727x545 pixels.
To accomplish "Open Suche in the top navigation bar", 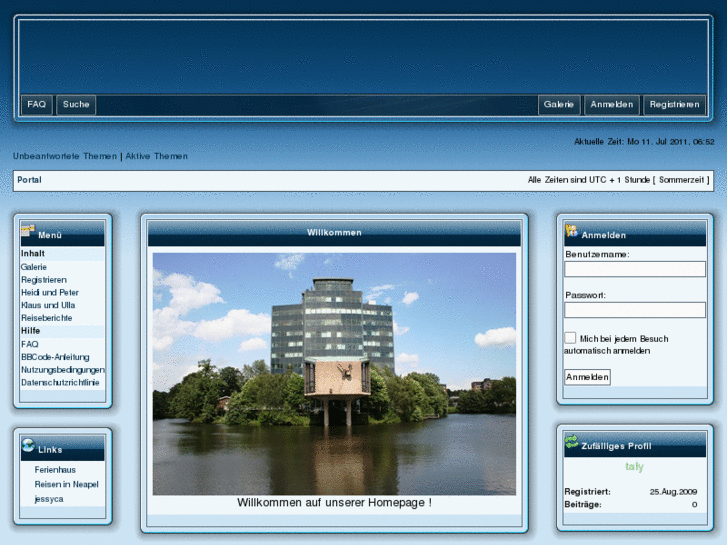I will tap(76, 104).
